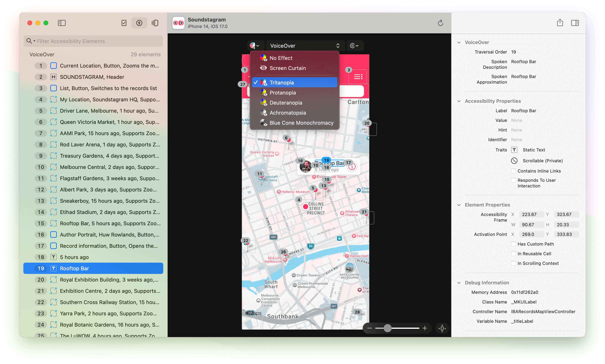605x364 pixels.
Task: Select List, Button, Switches to records row
Action: point(93,88)
